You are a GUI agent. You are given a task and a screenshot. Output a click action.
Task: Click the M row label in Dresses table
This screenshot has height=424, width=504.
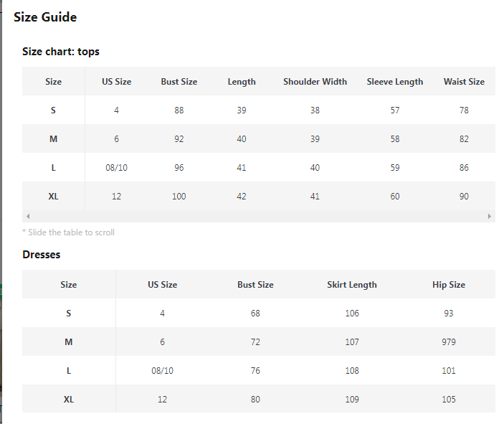pyautogui.click(x=68, y=342)
